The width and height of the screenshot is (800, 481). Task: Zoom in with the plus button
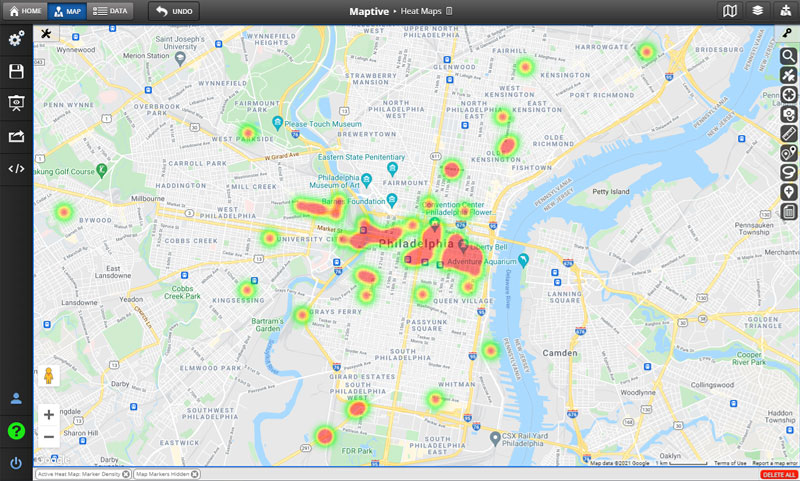[48, 414]
